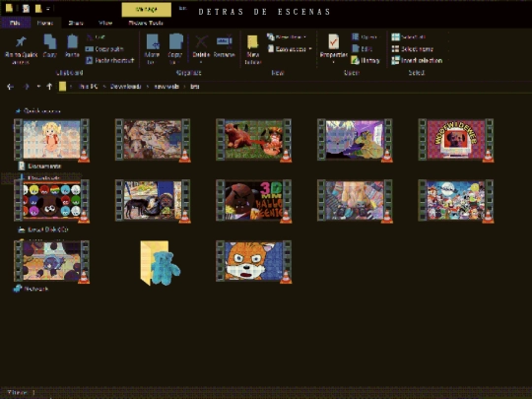
Task: Click Select none in the Select group
Action: [412, 49]
